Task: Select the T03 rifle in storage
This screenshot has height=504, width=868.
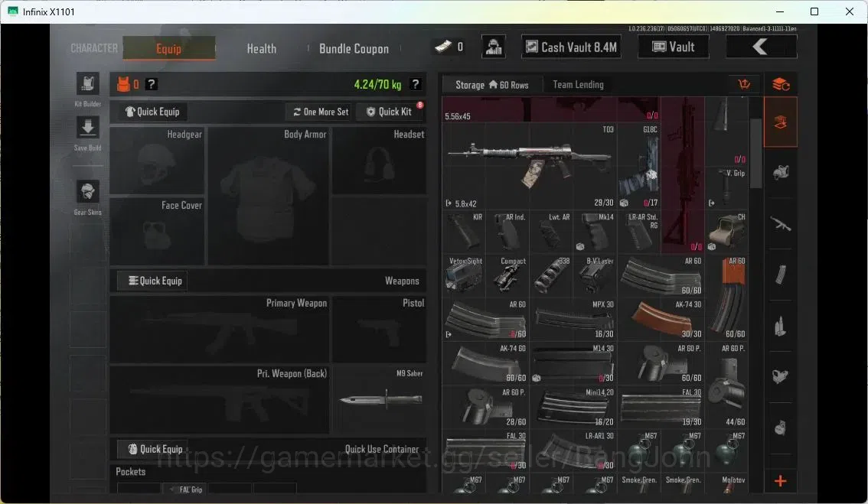Action: 529,165
